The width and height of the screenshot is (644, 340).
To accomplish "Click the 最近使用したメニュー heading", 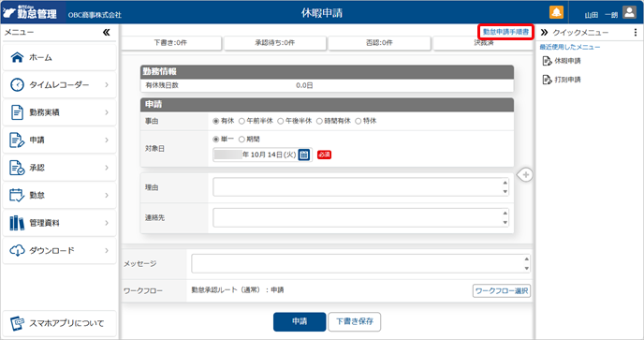I will coord(570,47).
